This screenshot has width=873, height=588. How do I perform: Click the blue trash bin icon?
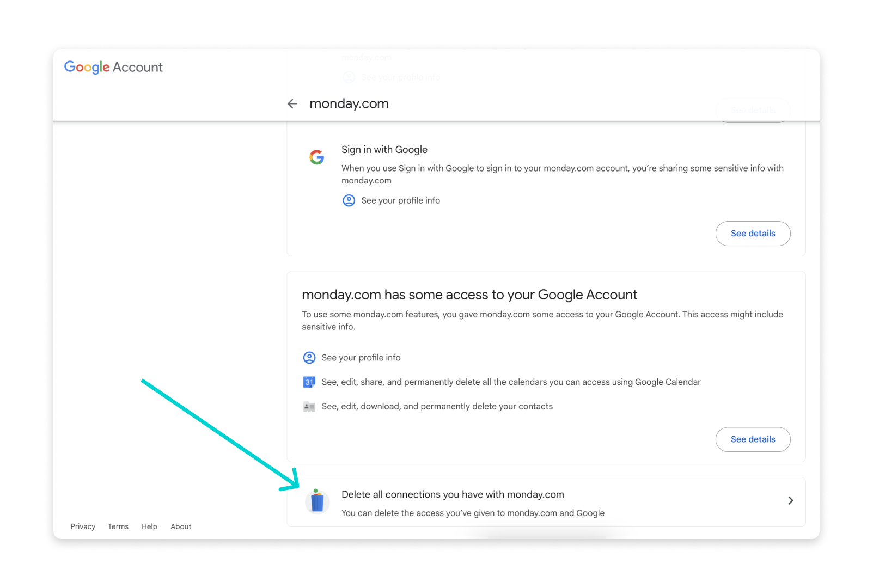click(x=317, y=501)
